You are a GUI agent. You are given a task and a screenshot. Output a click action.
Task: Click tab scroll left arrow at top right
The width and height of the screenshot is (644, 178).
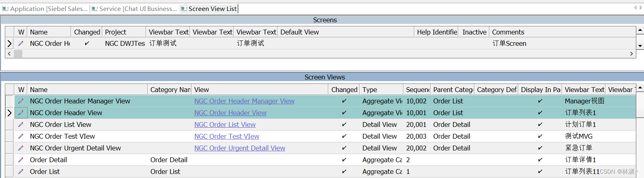click(x=635, y=8)
